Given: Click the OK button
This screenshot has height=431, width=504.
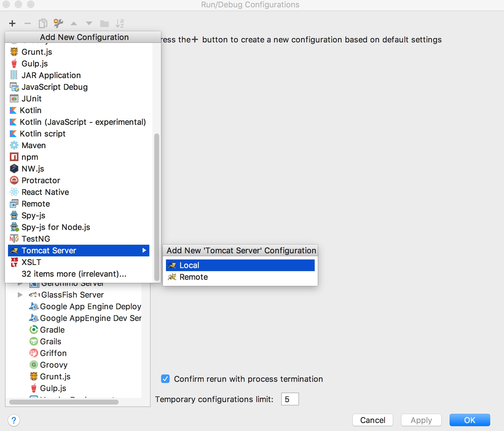Looking at the screenshot, I should click(x=470, y=420).
